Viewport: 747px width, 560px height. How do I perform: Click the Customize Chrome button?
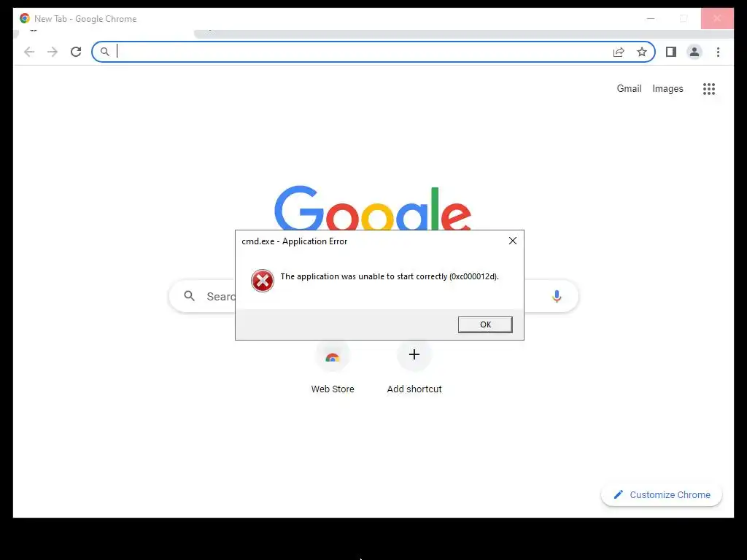(662, 495)
